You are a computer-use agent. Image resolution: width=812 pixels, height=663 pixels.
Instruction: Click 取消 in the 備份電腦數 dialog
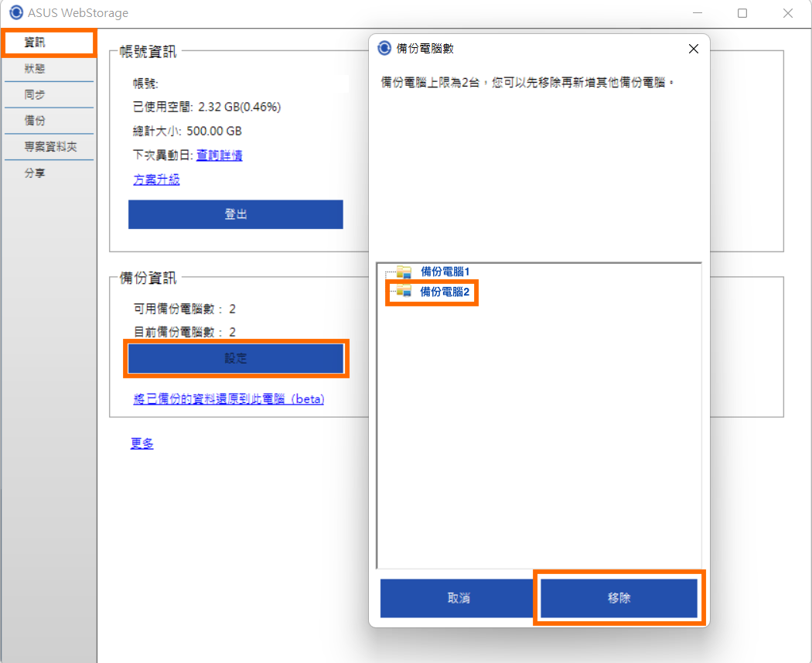tap(459, 598)
